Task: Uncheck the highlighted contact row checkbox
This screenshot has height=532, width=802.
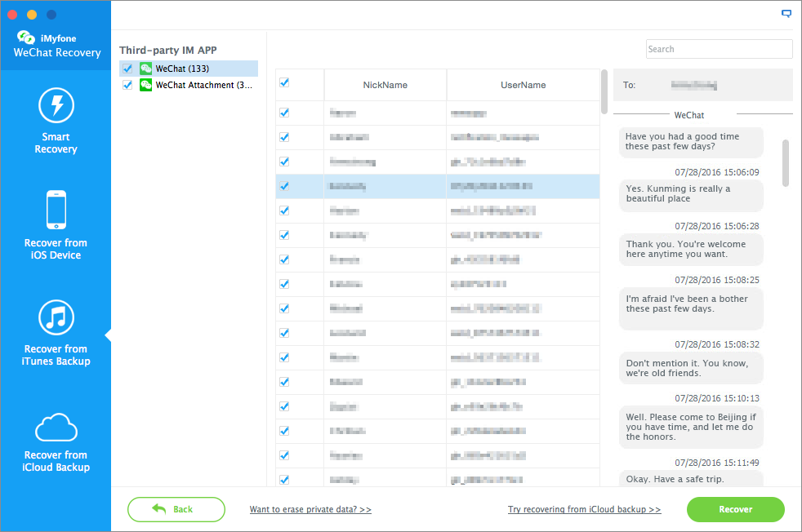Action: (x=284, y=186)
